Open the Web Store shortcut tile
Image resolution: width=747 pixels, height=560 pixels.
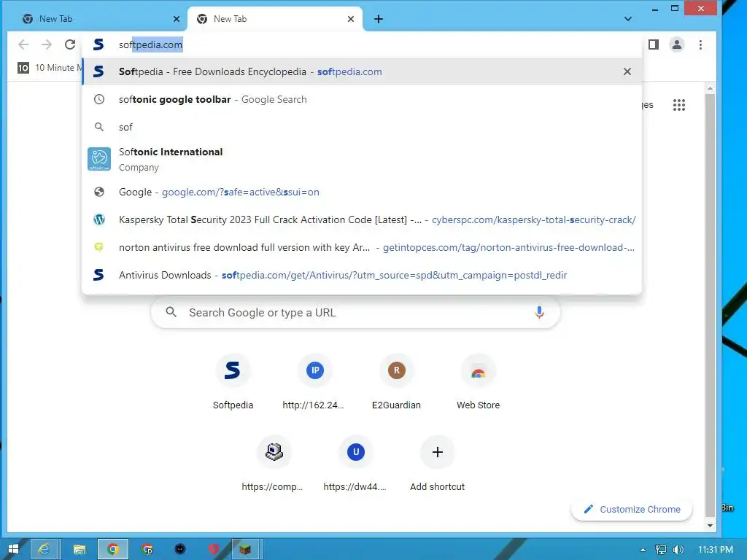(479, 382)
